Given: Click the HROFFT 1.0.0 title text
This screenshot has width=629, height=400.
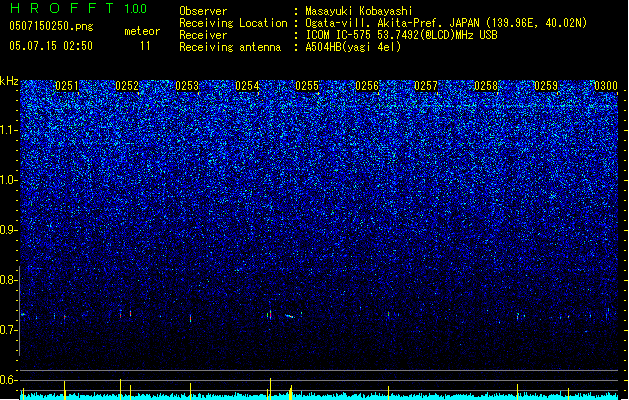Looking at the screenshot, I should [x=79, y=8].
